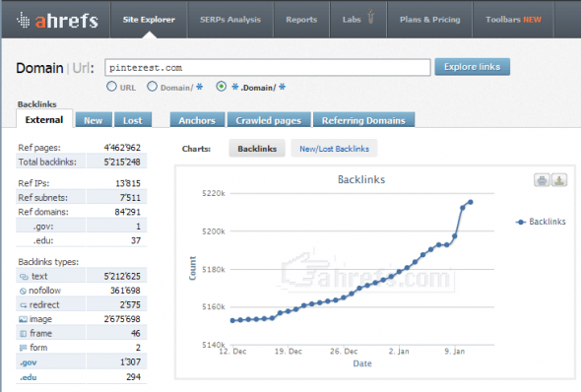Click the domain input field with pinterest.com
This screenshot has width=581, height=392.
268,68
